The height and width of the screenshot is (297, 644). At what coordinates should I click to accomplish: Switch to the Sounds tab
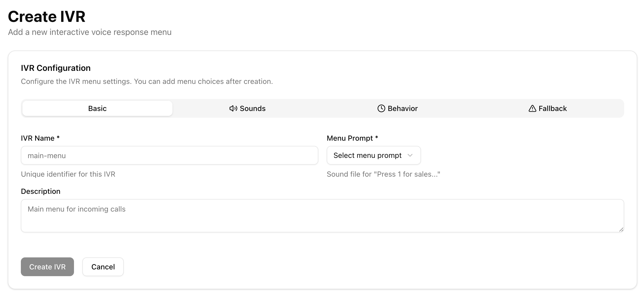coord(247,108)
